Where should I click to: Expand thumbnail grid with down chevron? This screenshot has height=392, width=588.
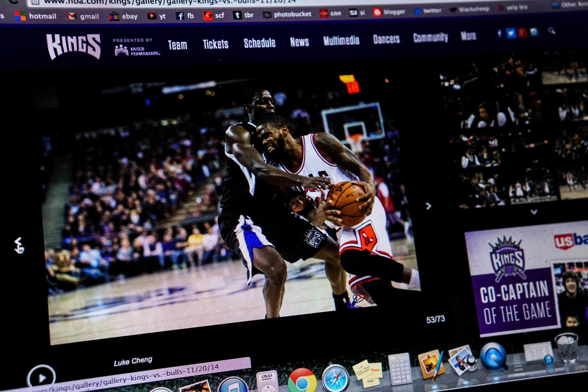(534, 212)
